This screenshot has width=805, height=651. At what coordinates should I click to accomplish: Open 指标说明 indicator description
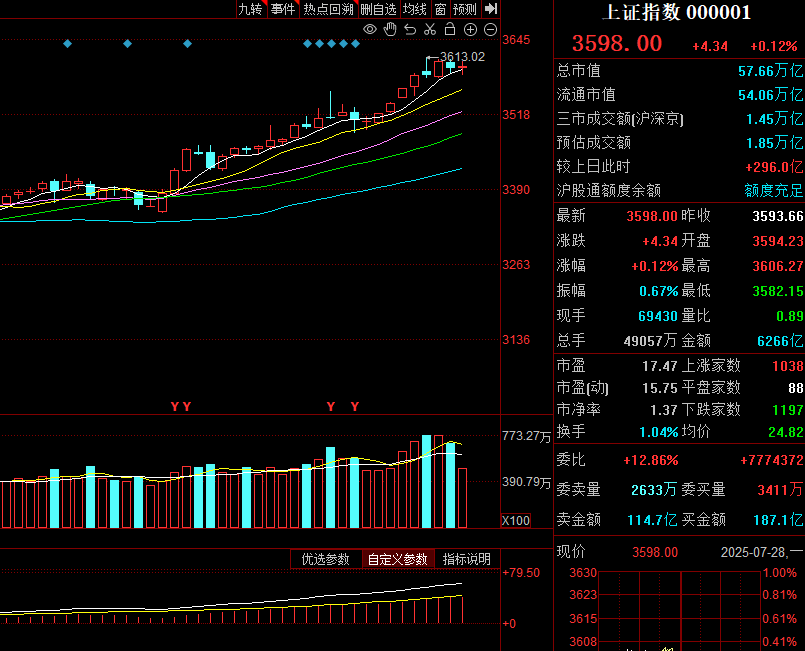coord(467,559)
